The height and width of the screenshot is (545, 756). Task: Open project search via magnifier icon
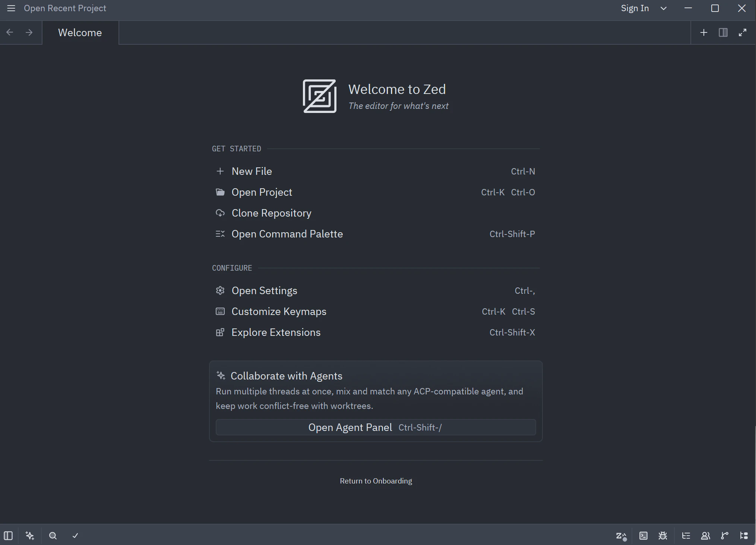tap(53, 536)
